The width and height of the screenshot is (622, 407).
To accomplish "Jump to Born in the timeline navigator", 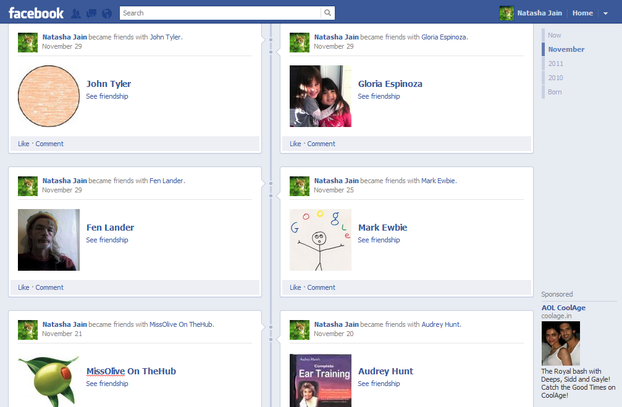I will (x=555, y=92).
